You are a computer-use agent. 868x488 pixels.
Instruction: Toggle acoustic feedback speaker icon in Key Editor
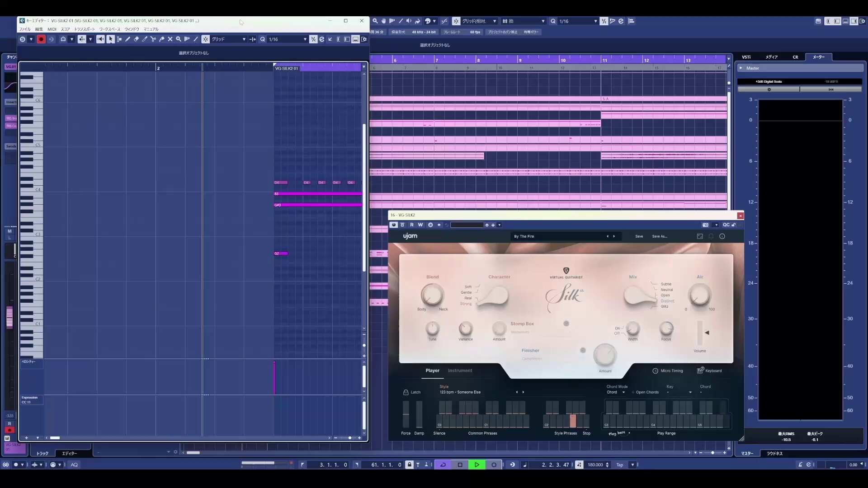pos(100,39)
